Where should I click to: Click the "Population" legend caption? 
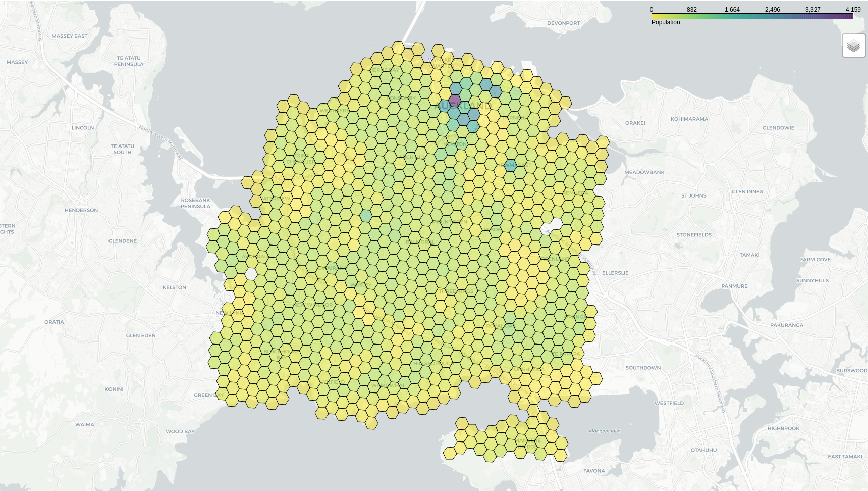(666, 22)
